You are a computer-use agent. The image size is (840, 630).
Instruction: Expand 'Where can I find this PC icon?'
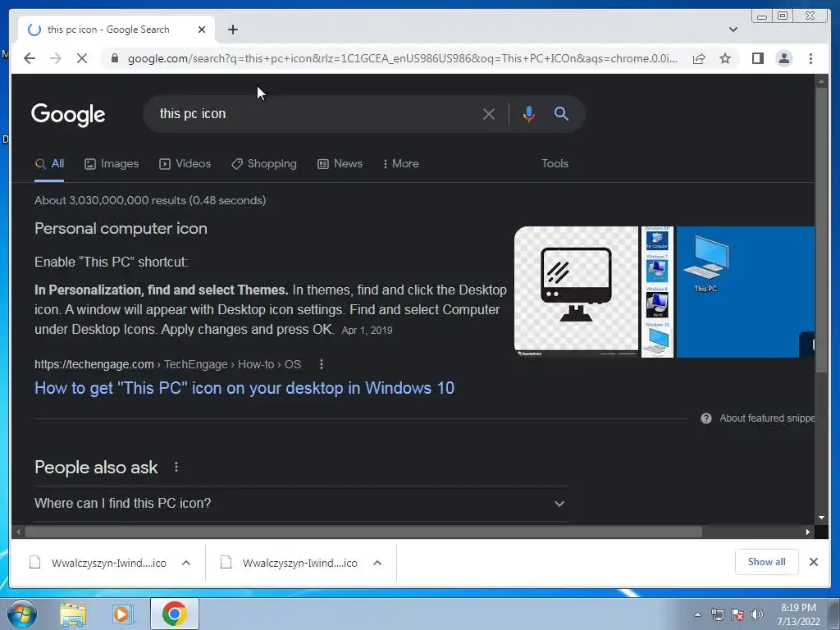click(x=301, y=504)
